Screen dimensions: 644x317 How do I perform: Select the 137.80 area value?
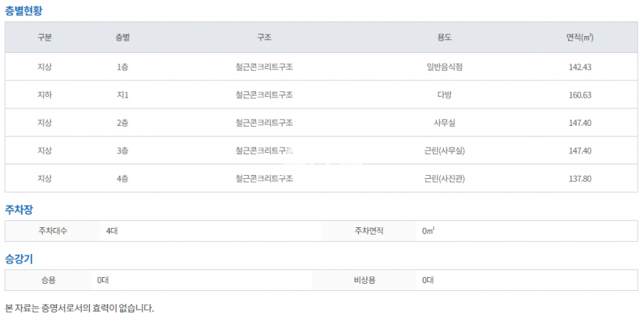(580, 179)
